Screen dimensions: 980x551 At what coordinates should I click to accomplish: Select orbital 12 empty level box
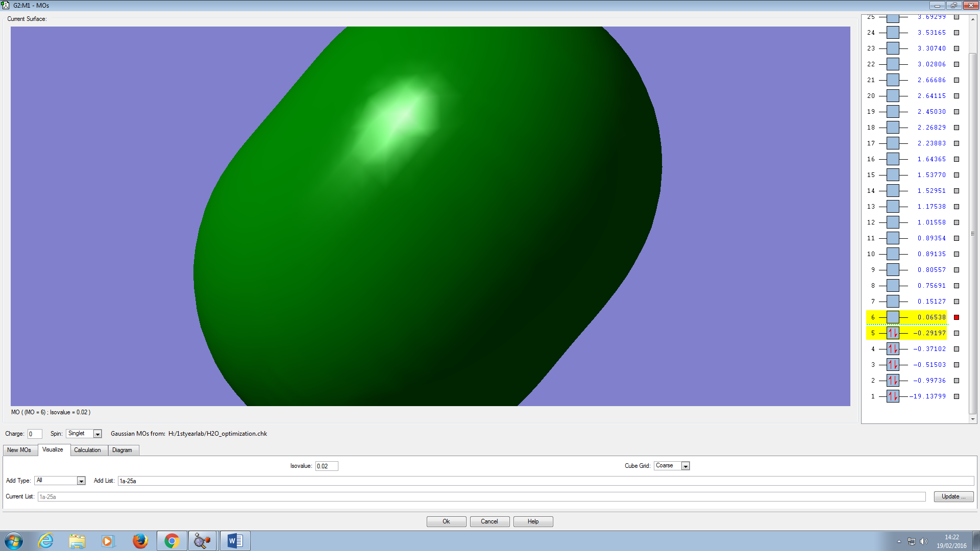893,222
